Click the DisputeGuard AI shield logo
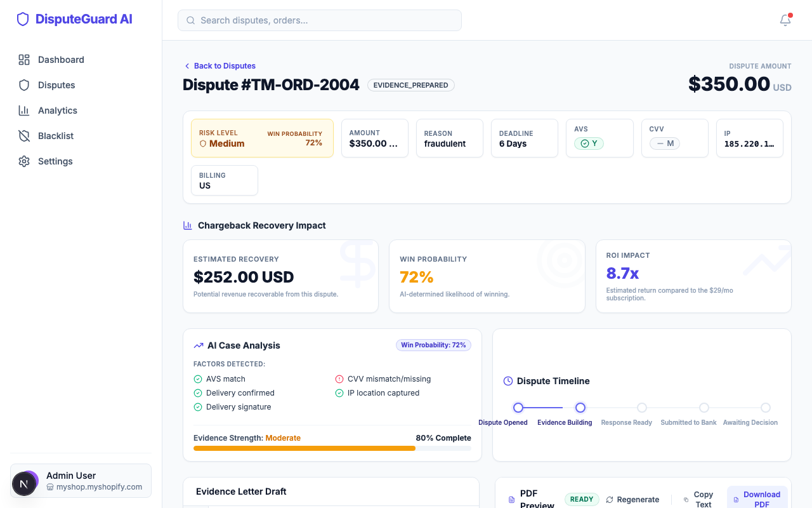The height and width of the screenshot is (508, 812). 23,19
